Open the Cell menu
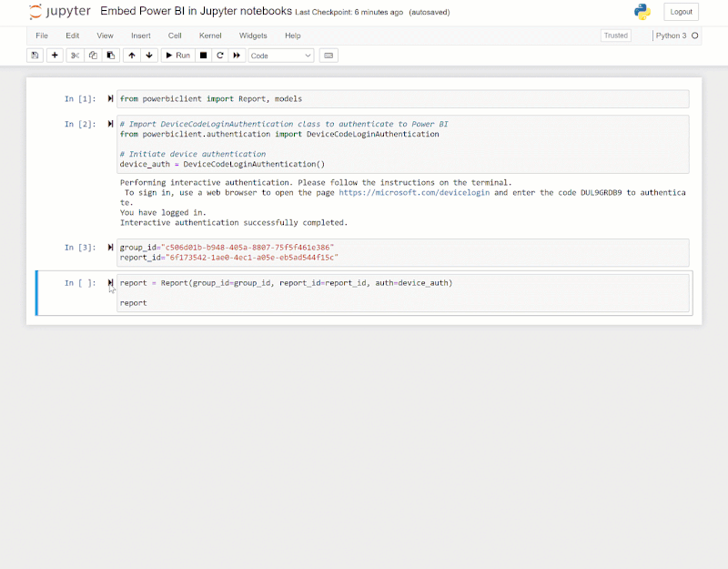Image resolution: width=728 pixels, height=569 pixels. 175,36
